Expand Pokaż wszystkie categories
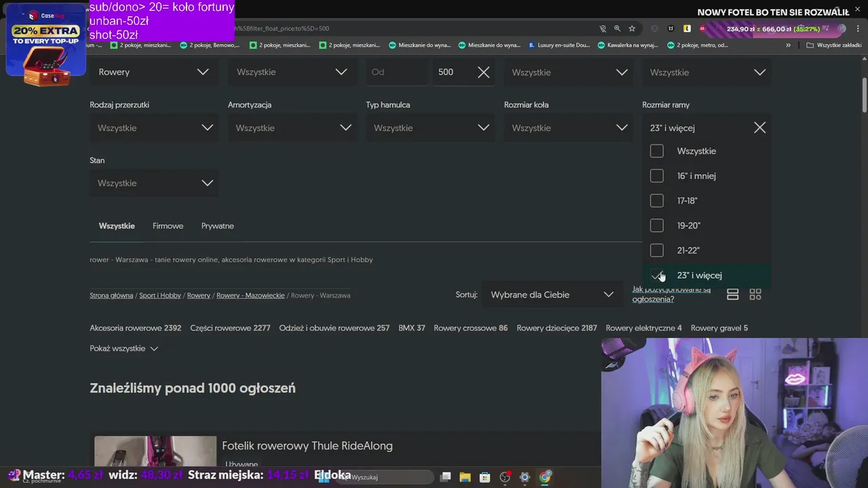The width and height of the screenshot is (868, 488). point(124,348)
